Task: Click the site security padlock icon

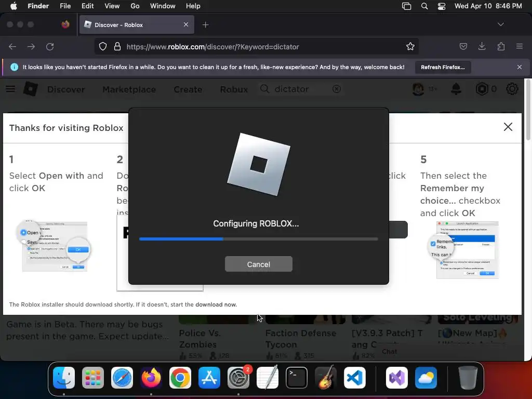Action: 117,46
